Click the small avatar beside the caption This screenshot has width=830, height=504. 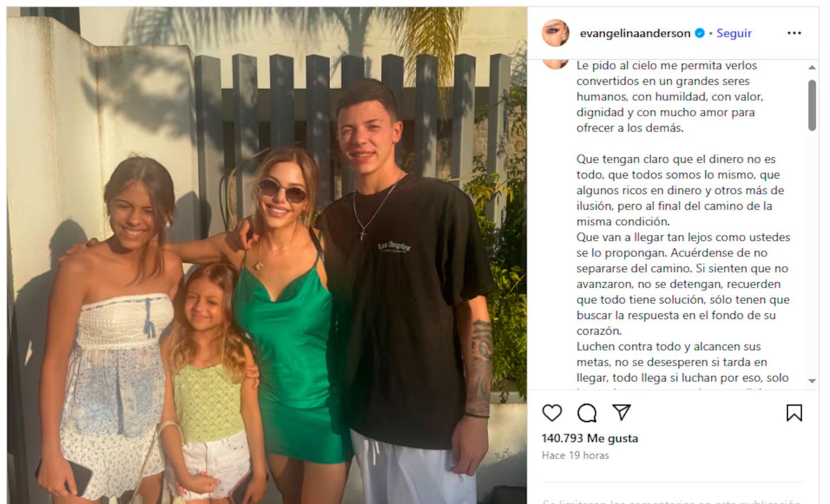[556, 64]
